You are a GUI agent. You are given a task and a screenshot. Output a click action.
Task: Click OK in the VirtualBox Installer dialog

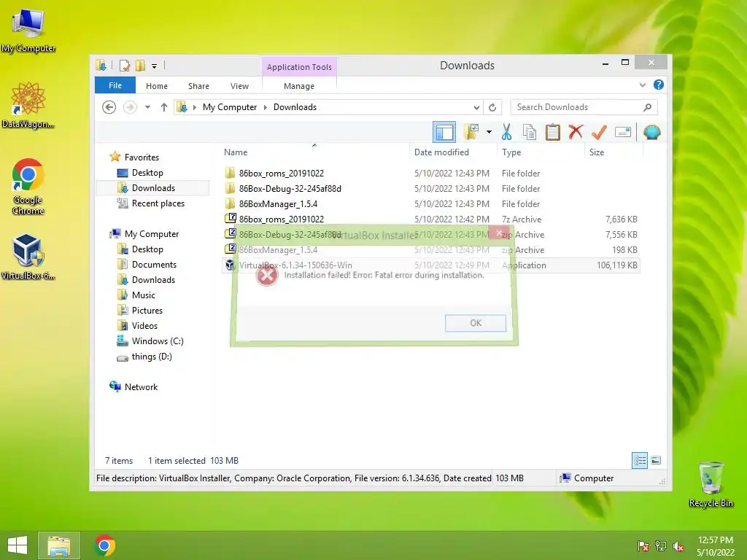[476, 323]
